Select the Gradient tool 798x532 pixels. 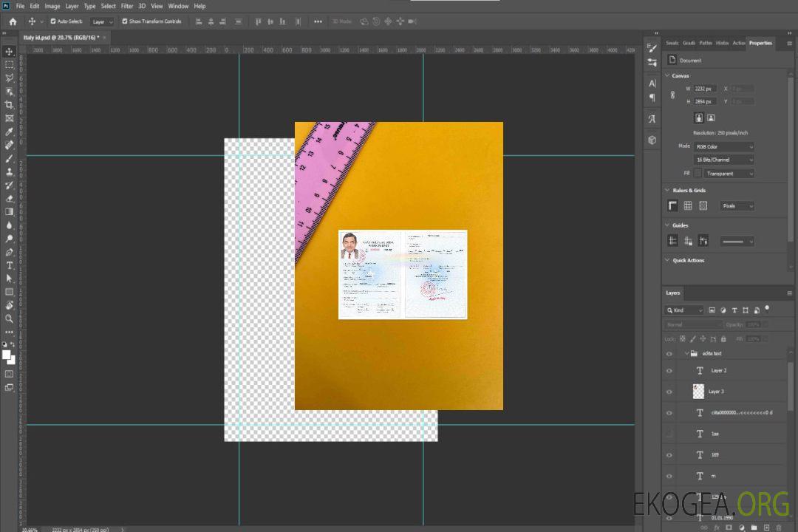pos(9,212)
